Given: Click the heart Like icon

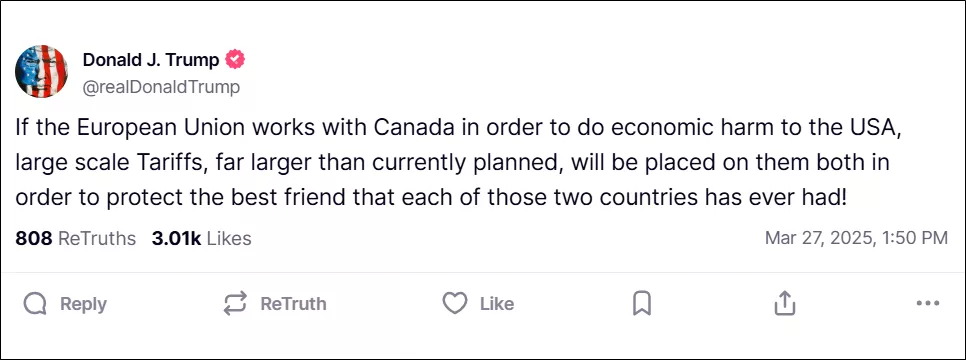Looking at the screenshot, I should (x=455, y=304).
